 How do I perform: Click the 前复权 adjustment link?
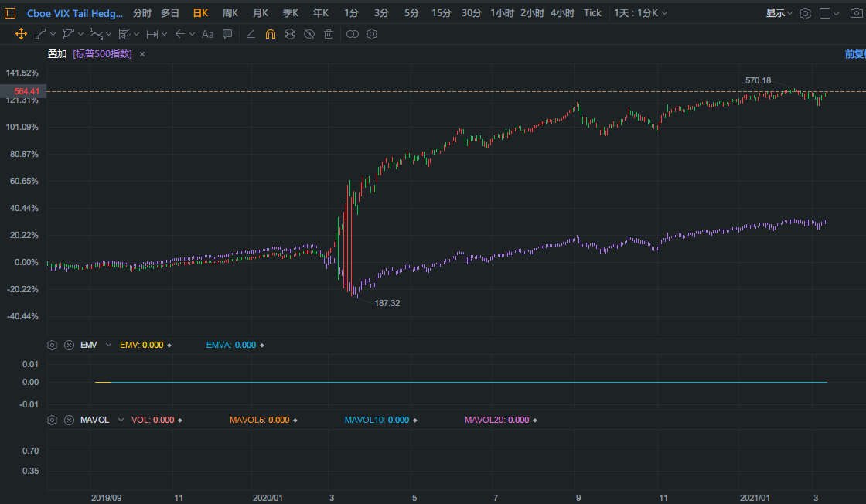tap(854, 54)
